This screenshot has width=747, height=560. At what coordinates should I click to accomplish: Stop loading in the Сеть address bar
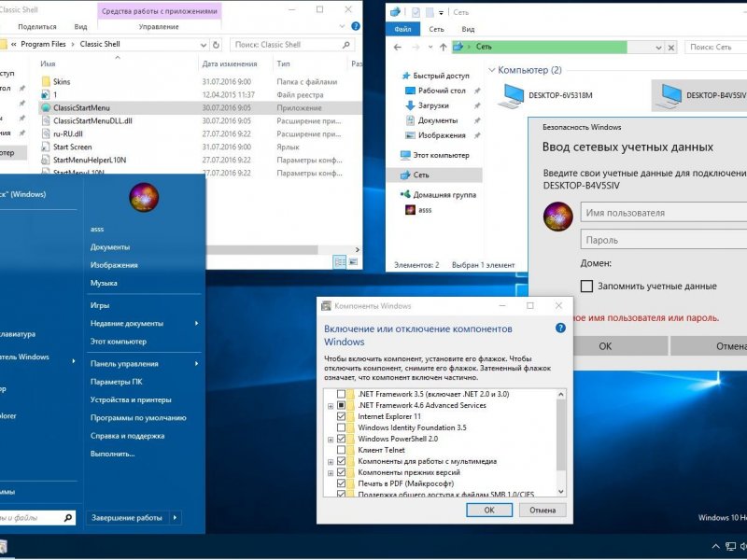click(670, 48)
